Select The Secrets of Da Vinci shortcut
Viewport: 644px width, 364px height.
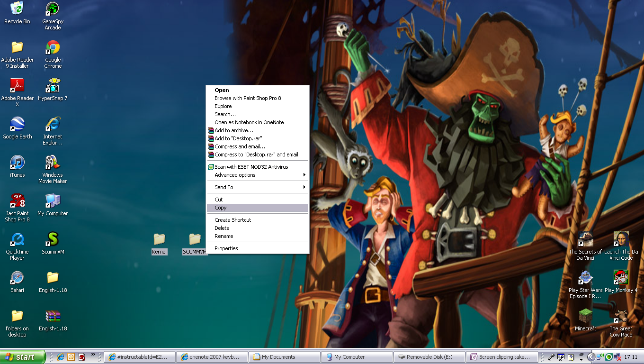point(586,246)
